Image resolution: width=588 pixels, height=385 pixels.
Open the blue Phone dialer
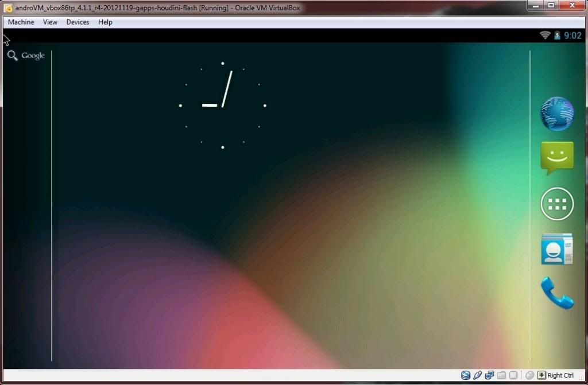tap(557, 293)
